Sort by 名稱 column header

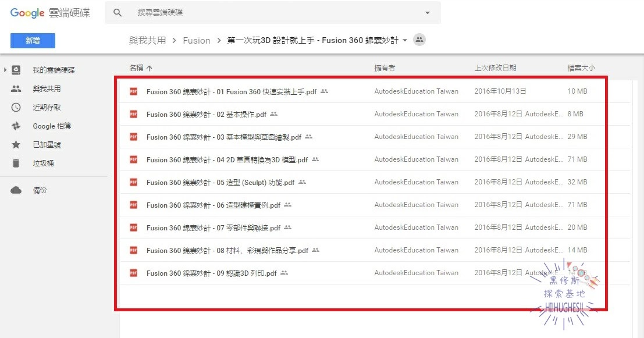[x=136, y=67]
